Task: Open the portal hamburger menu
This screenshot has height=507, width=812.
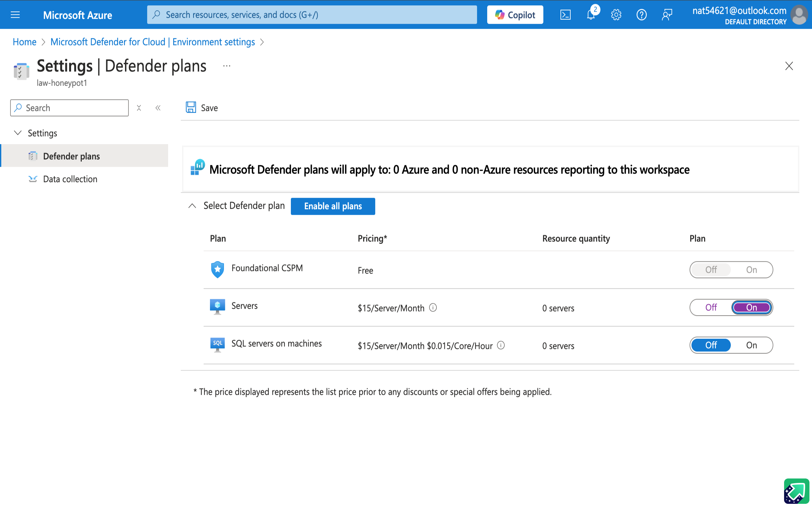Action: pos(15,15)
